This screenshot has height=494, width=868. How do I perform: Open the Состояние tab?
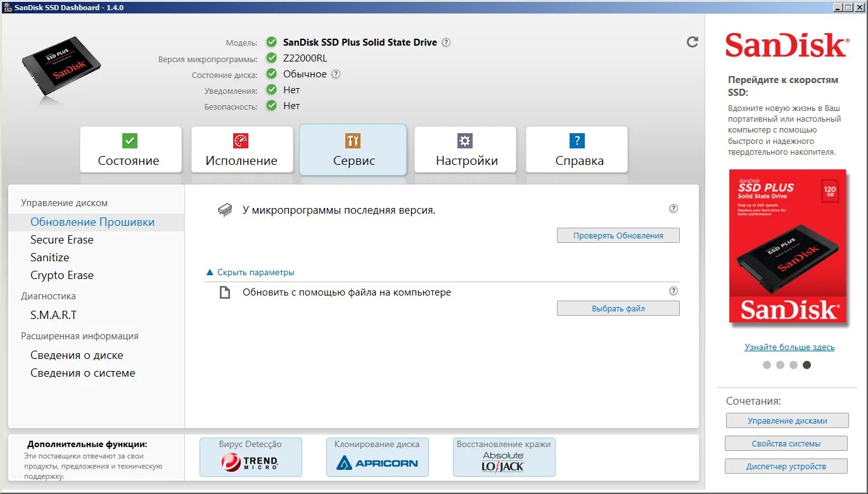click(131, 150)
